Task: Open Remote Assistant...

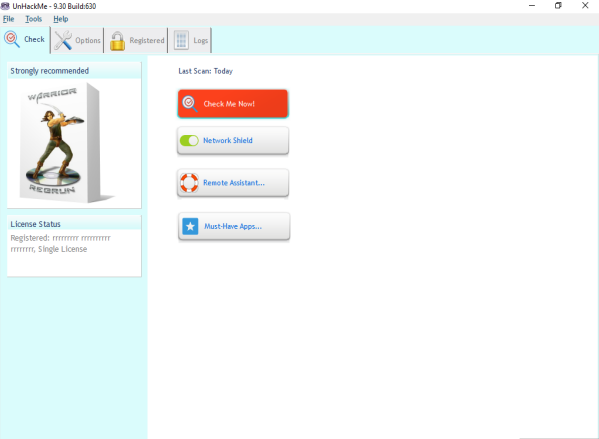Action: point(233,183)
